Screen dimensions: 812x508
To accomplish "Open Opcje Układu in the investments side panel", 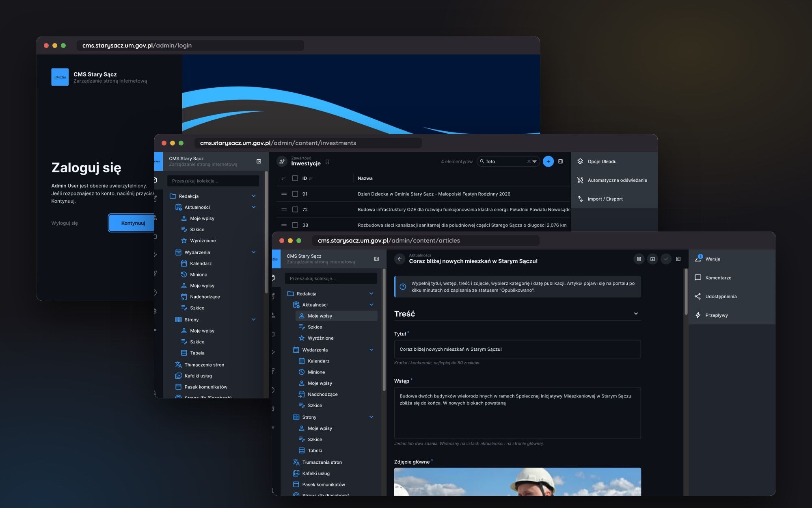I will (614, 161).
